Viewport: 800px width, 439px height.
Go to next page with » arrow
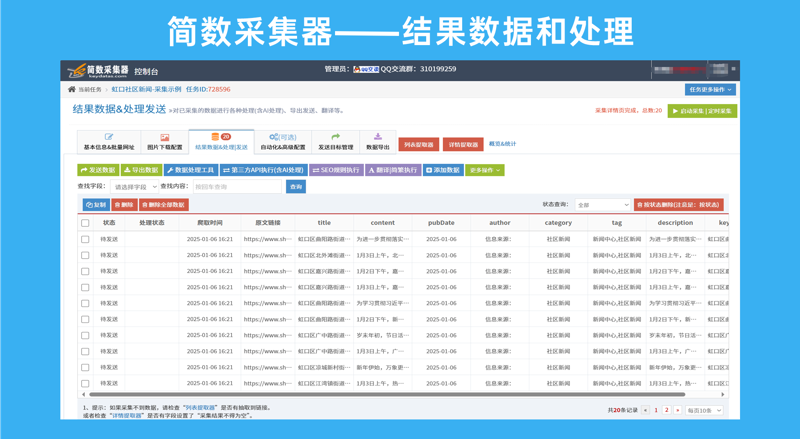[x=678, y=410]
